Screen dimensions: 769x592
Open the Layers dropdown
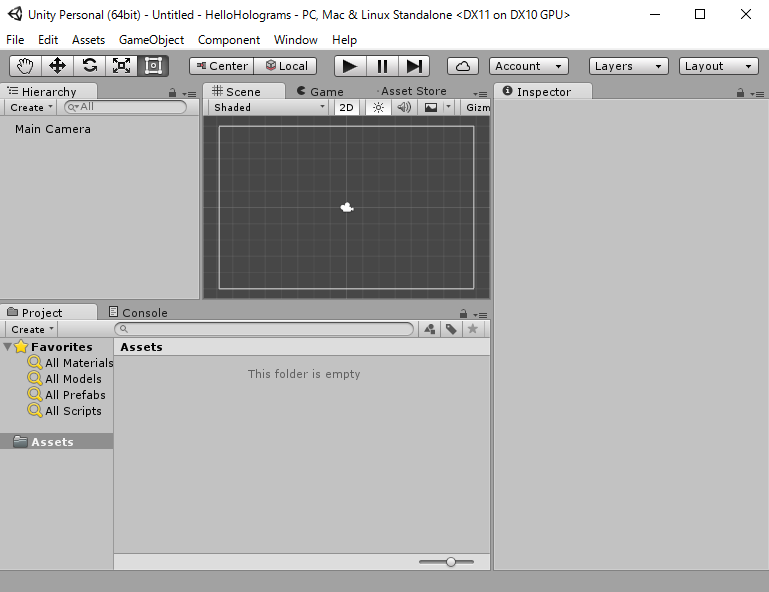point(628,66)
